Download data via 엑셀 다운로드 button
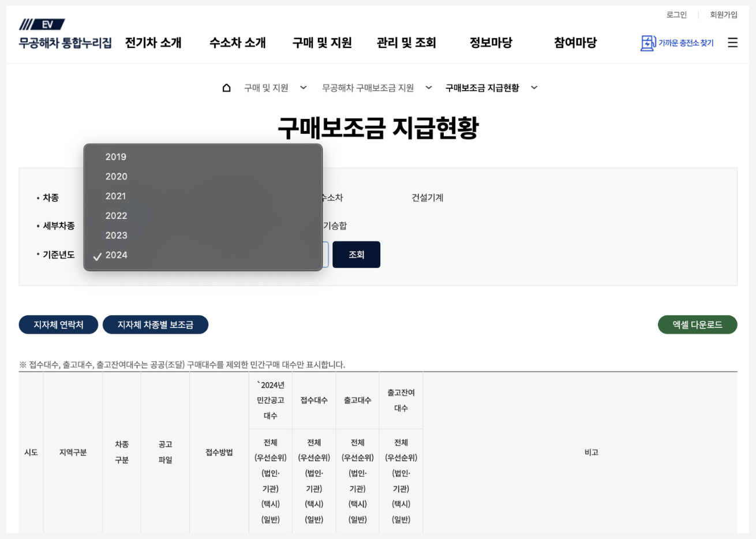Screen dimensions: 756x539 tap(697, 324)
